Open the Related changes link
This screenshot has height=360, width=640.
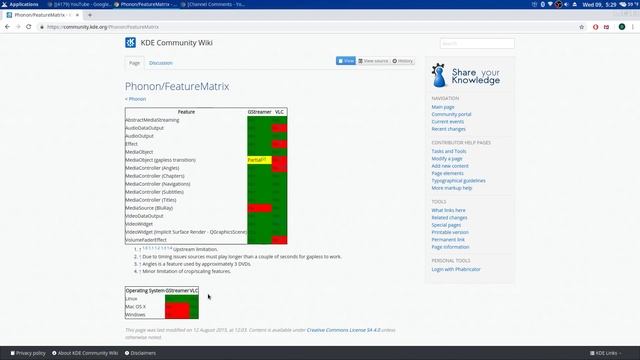[449, 218]
